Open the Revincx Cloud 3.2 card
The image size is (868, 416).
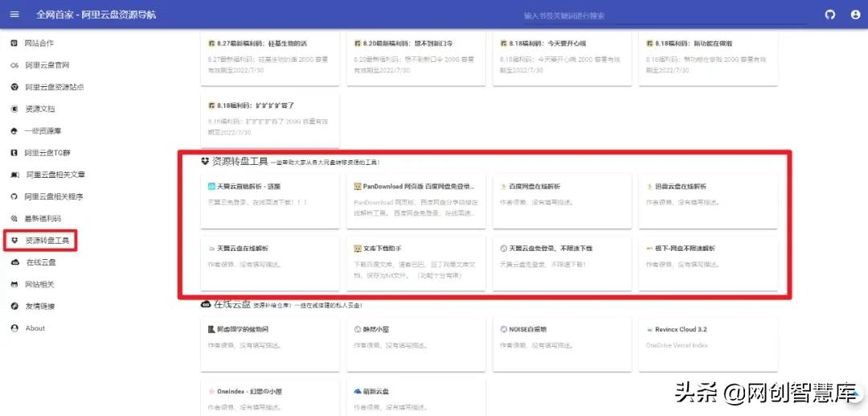(708, 344)
